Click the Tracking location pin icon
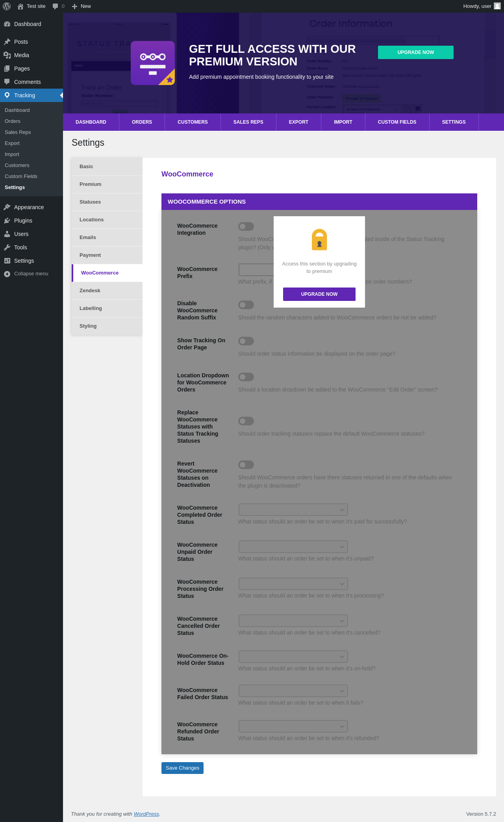This screenshot has height=822, width=504. coord(7,95)
